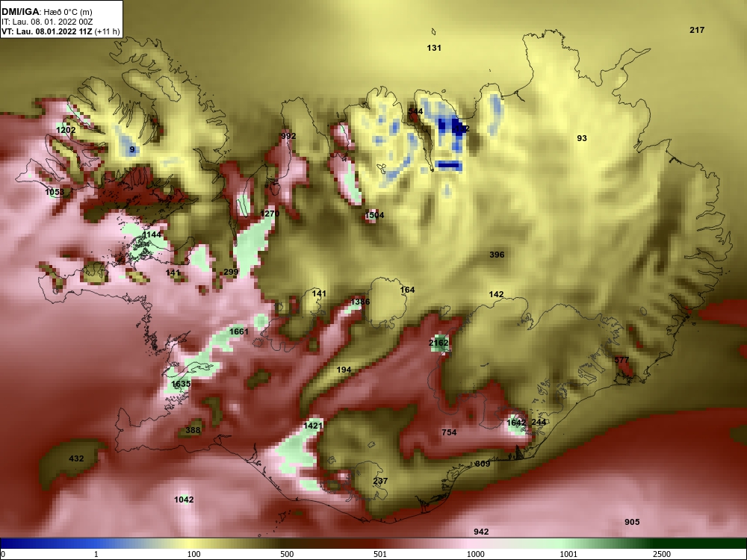Select the 142 height value on the map
Image resolution: width=747 pixels, height=560 pixels.
pyautogui.click(x=496, y=294)
